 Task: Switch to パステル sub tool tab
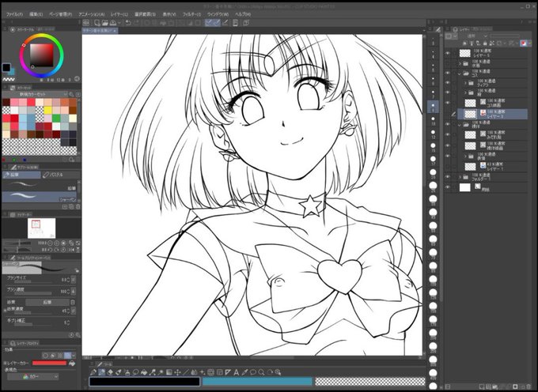[x=60, y=175]
